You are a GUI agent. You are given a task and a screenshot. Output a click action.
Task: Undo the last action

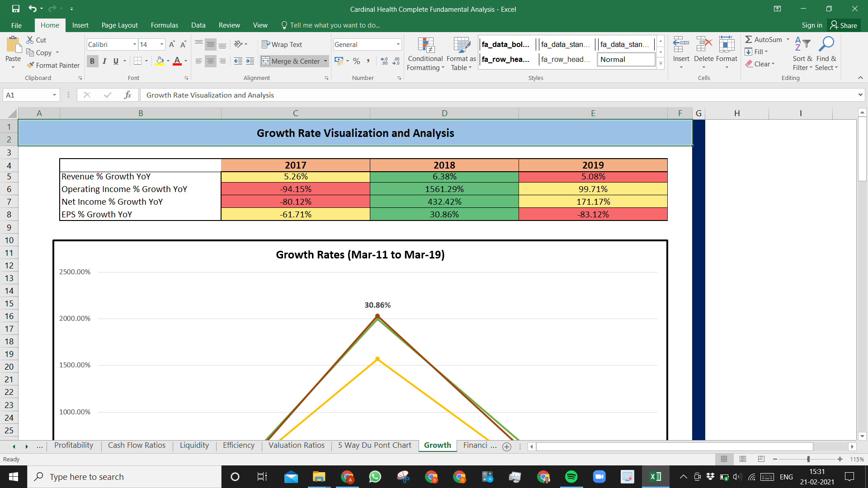[32, 9]
